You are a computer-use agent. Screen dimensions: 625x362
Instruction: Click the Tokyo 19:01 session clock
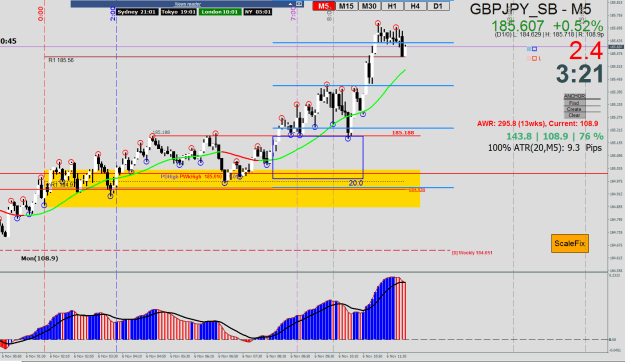(x=179, y=12)
